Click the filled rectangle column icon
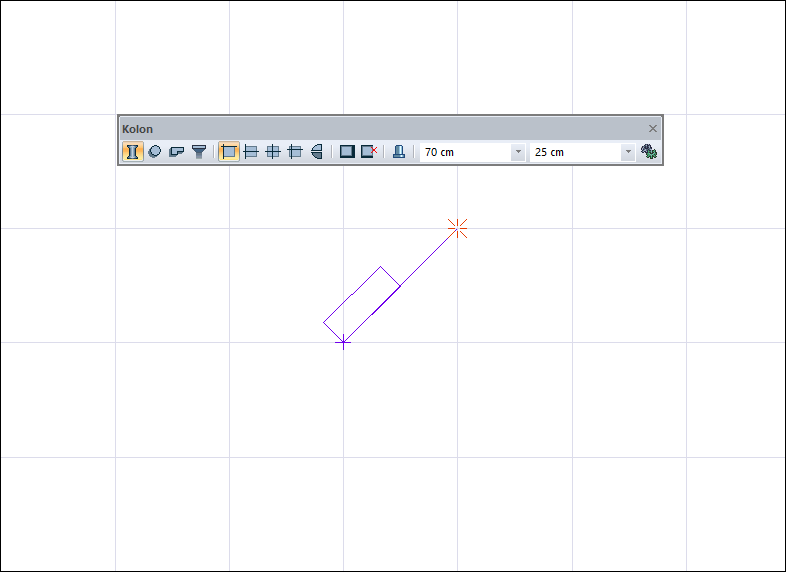The image size is (786, 572). pos(347,151)
